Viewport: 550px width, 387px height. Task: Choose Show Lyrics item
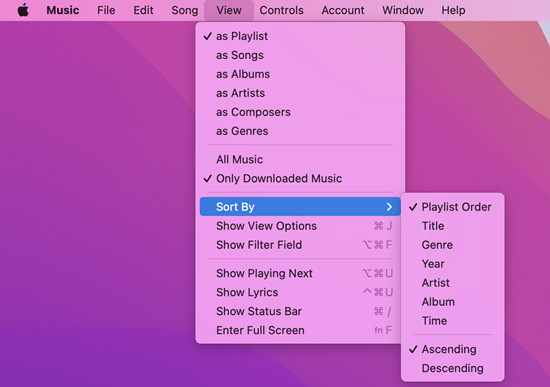(x=300, y=292)
